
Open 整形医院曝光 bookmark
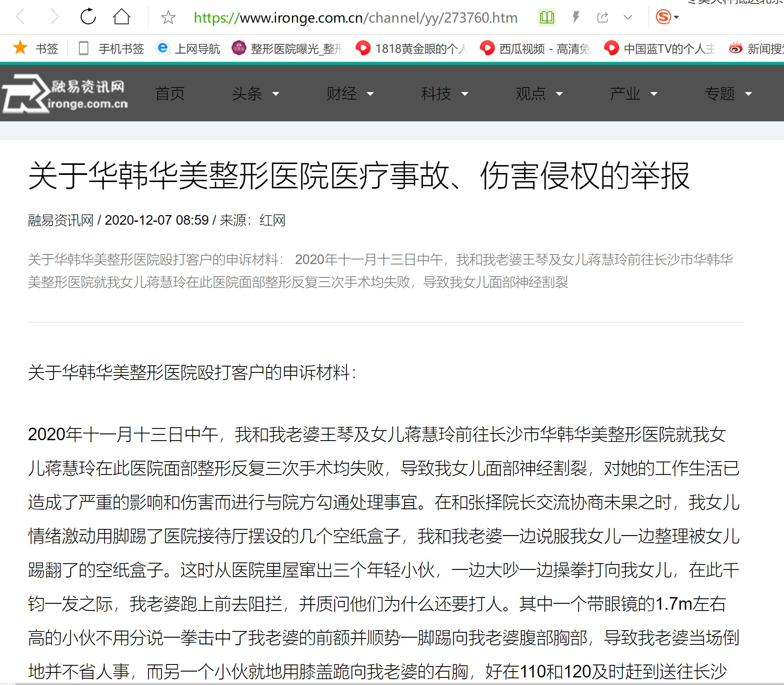[x=288, y=49]
